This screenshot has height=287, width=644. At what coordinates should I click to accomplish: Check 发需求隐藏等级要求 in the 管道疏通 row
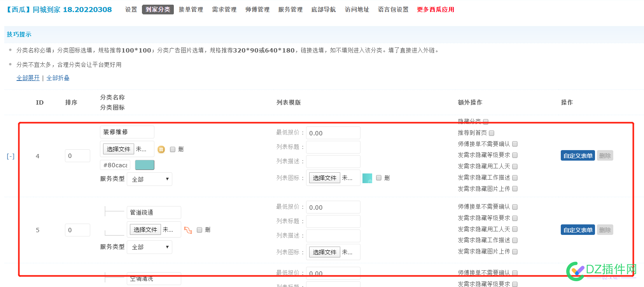coord(515,218)
